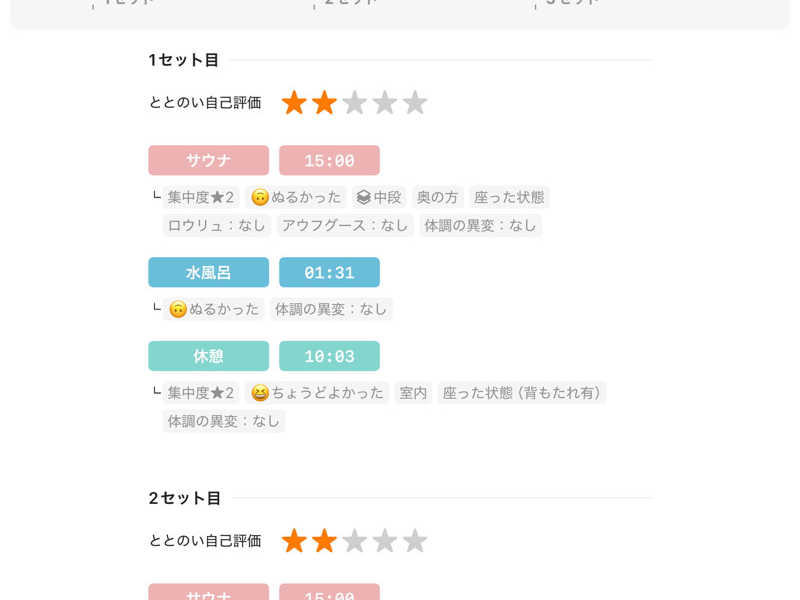
Task: Click the ぬるかった emoji tag under 水風呂
Action: pos(215,309)
